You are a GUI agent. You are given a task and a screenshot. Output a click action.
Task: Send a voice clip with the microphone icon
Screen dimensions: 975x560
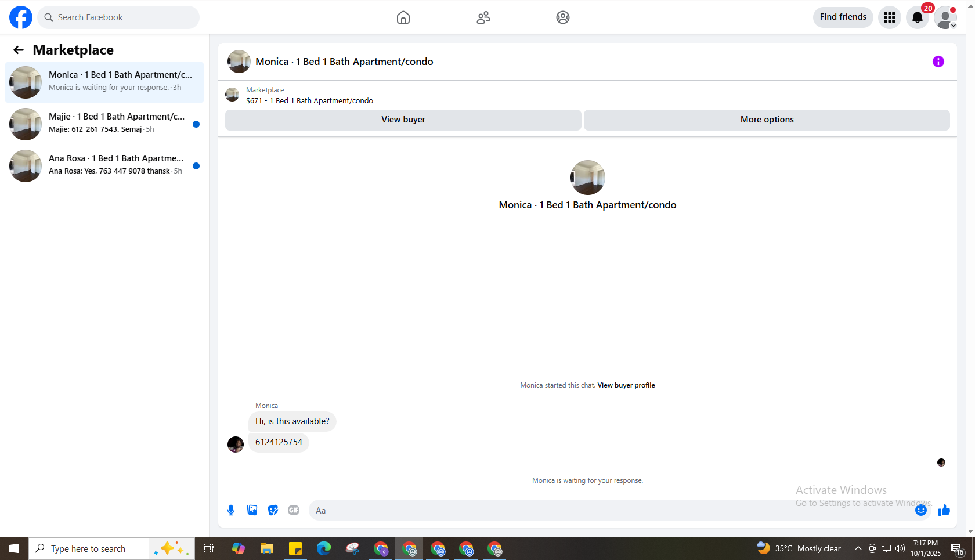(231, 510)
